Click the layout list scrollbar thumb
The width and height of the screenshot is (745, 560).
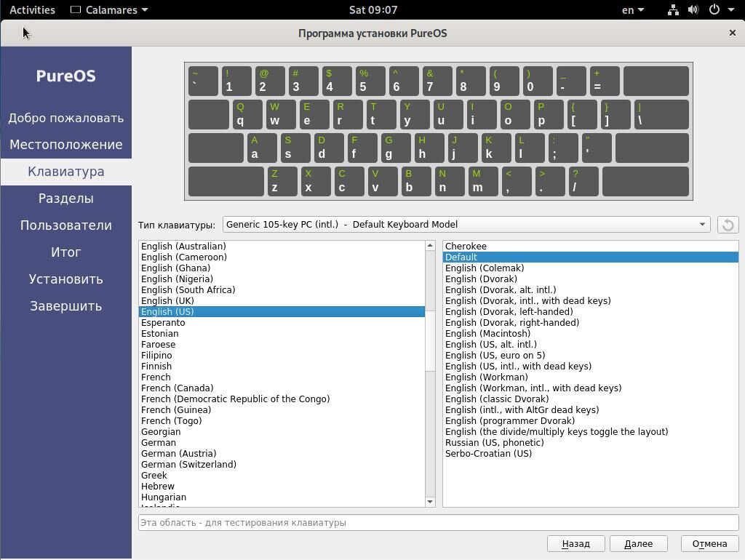click(x=430, y=341)
